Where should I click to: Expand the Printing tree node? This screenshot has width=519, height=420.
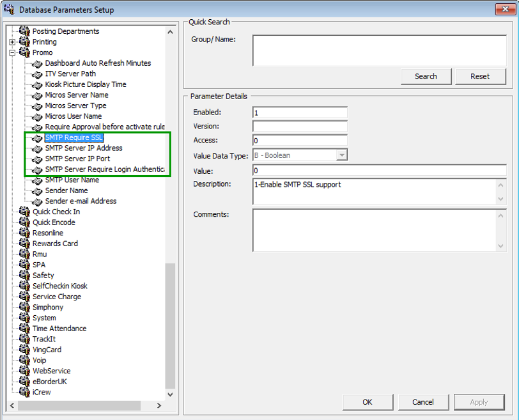[x=12, y=42]
